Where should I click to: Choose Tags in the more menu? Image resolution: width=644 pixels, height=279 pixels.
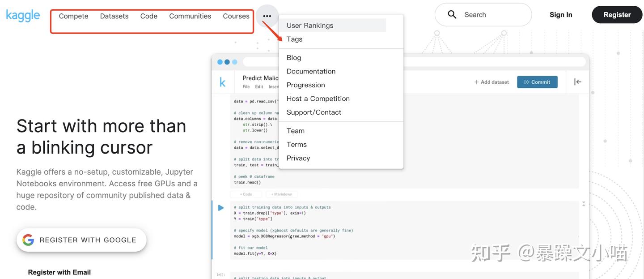click(x=294, y=39)
